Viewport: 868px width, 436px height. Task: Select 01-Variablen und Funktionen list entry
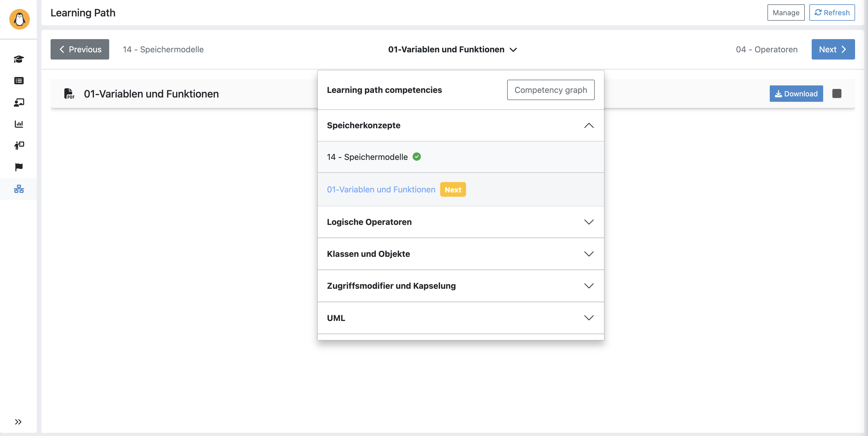pos(381,190)
